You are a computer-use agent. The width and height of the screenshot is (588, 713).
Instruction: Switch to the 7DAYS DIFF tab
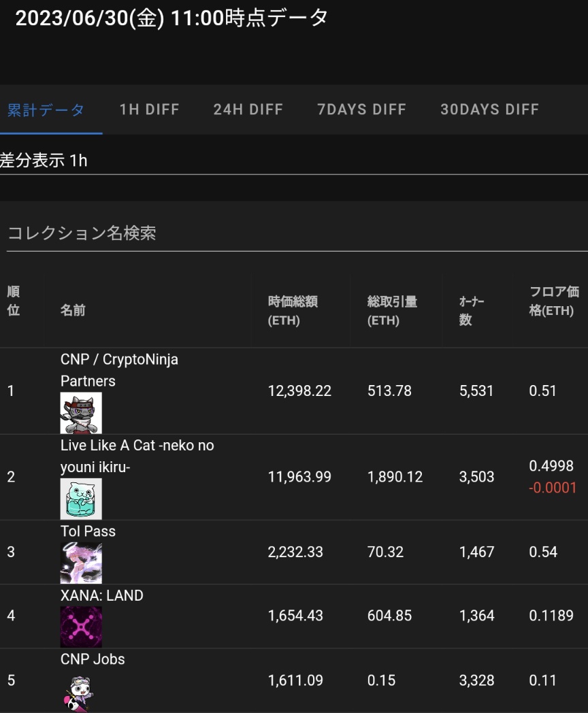click(x=361, y=110)
